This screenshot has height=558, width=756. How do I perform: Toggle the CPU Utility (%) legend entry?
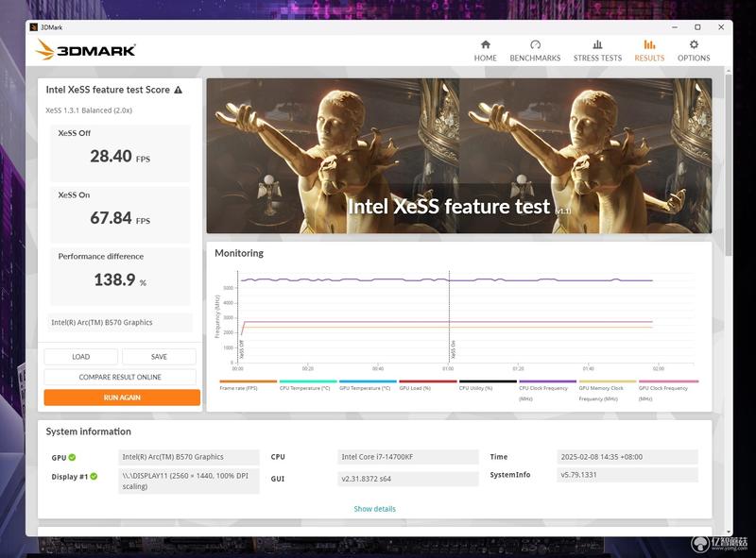point(488,385)
